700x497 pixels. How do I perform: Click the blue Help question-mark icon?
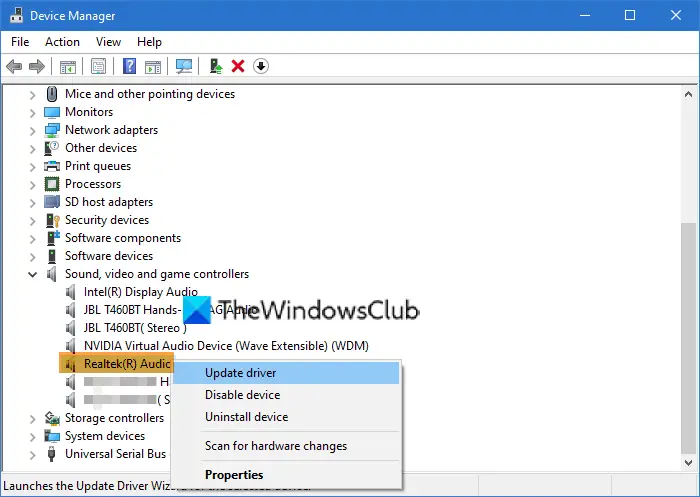coord(129,66)
